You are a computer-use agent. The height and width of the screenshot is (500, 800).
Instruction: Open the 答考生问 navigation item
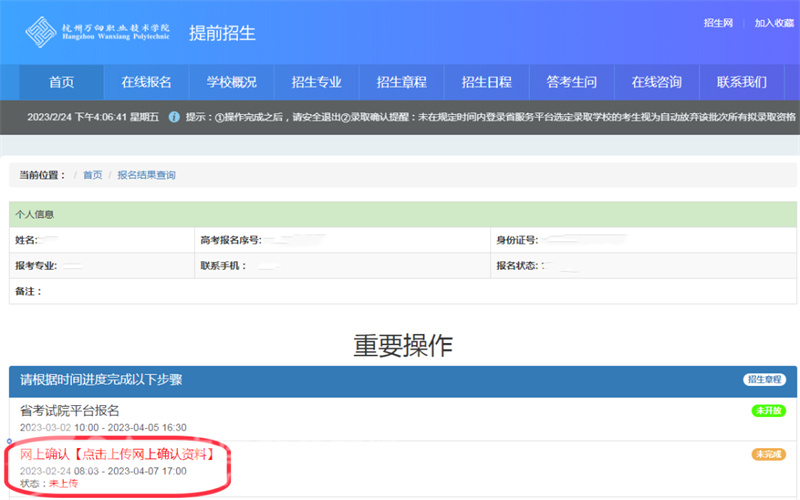(x=571, y=82)
